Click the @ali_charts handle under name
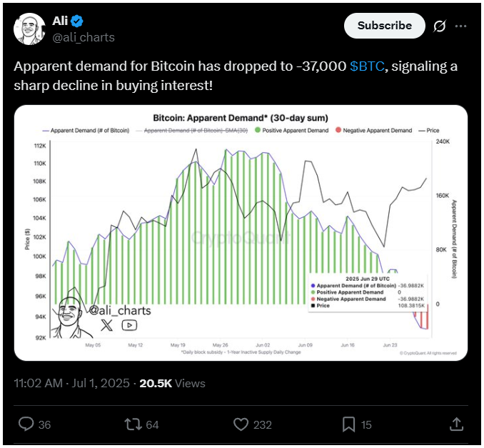 click(x=84, y=37)
